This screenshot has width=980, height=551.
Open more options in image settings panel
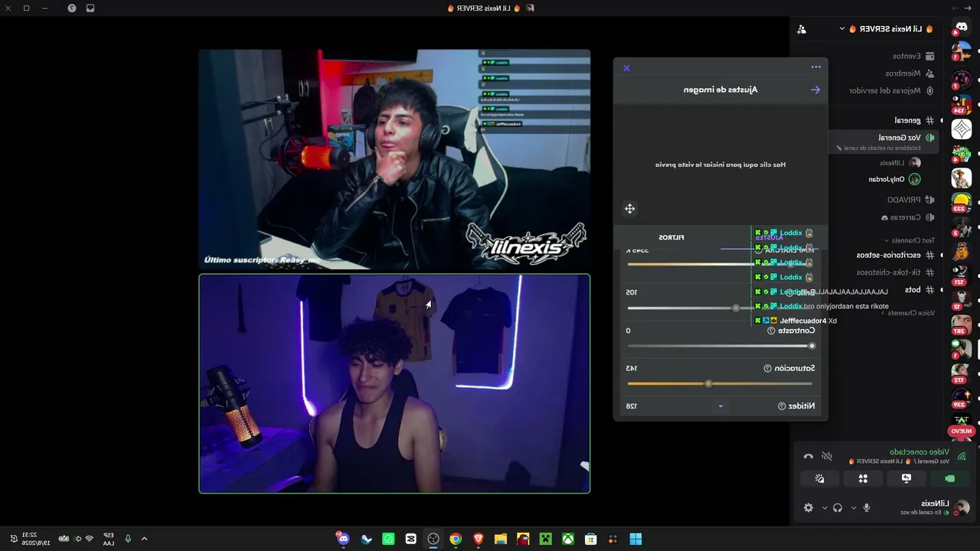(x=816, y=67)
